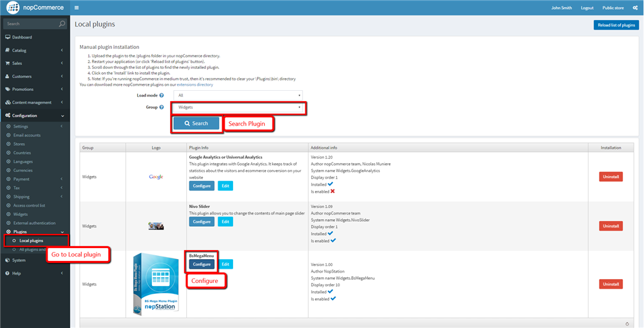The width and height of the screenshot is (644, 328).
Task: Click the Google logo thumbnail
Action: (x=156, y=177)
